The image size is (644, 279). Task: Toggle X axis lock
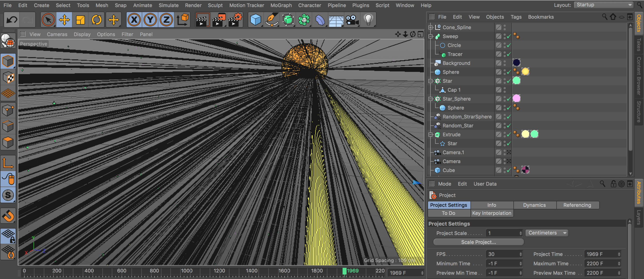point(134,20)
